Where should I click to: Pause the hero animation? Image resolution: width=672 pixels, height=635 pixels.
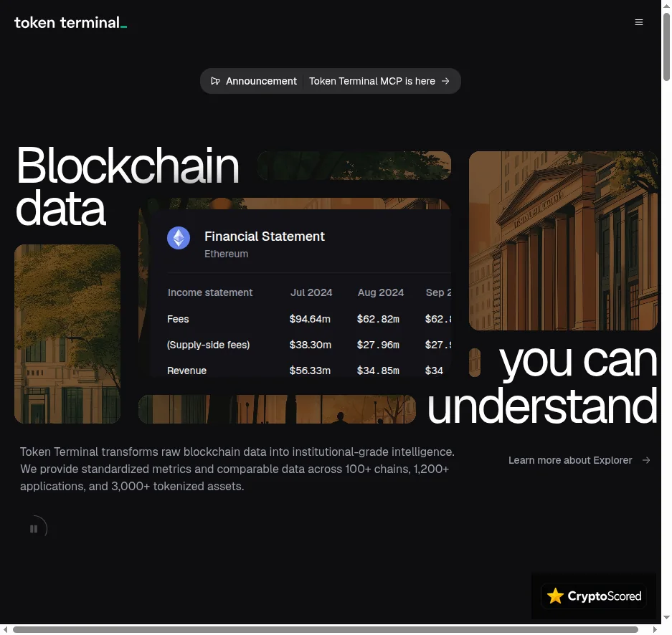coord(34,529)
